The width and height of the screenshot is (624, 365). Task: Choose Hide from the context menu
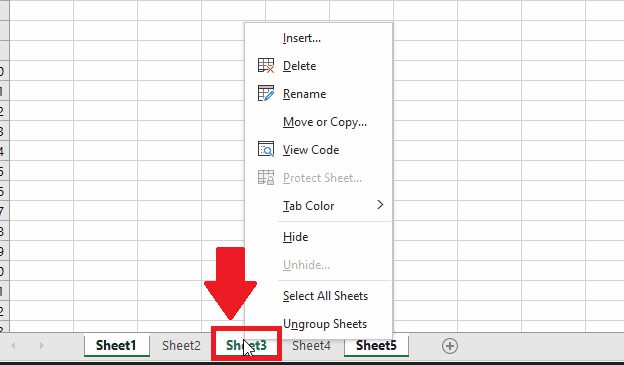click(x=295, y=237)
